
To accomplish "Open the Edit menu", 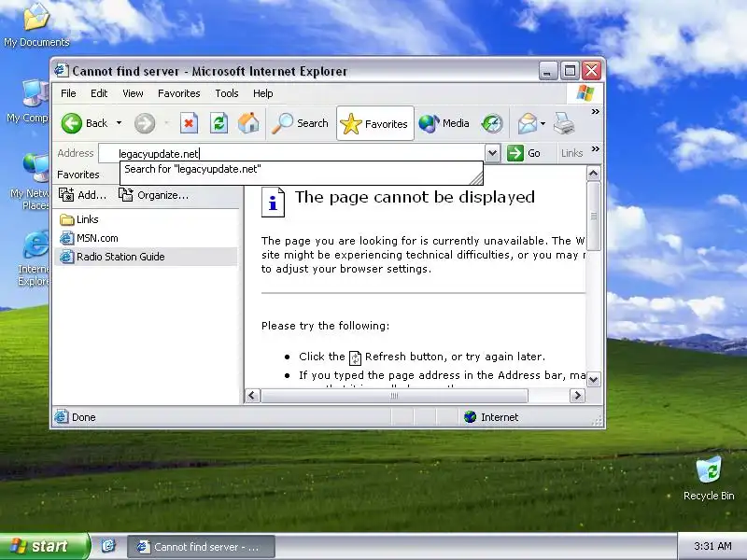I will 99,93.
